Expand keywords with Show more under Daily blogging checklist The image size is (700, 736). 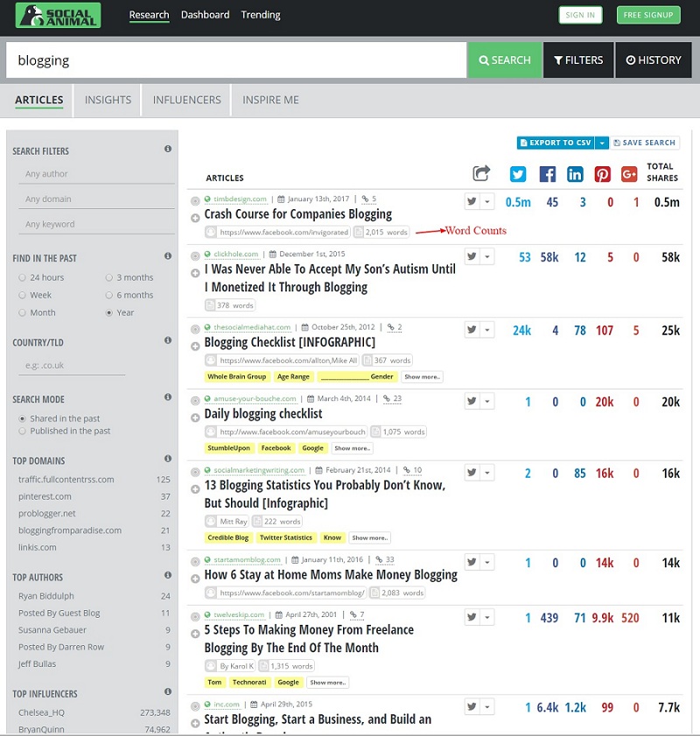[x=353, y=448]
